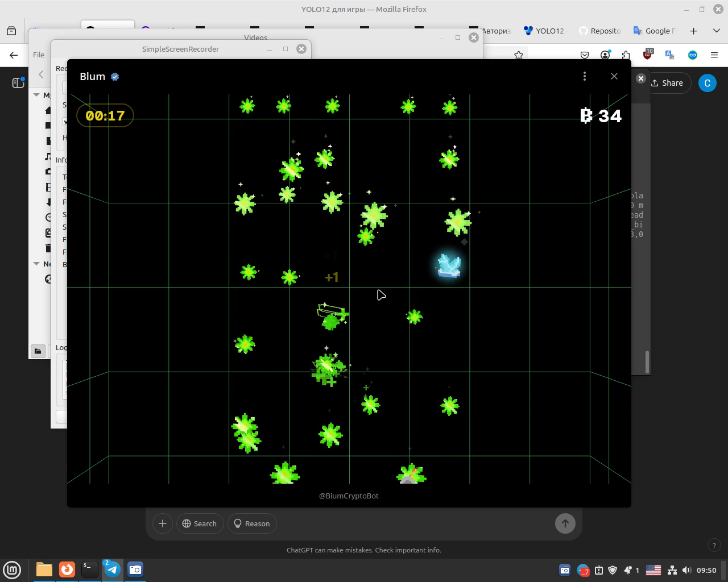
Task: Switch to the Авториз browser tab
Action: [490, 31]
